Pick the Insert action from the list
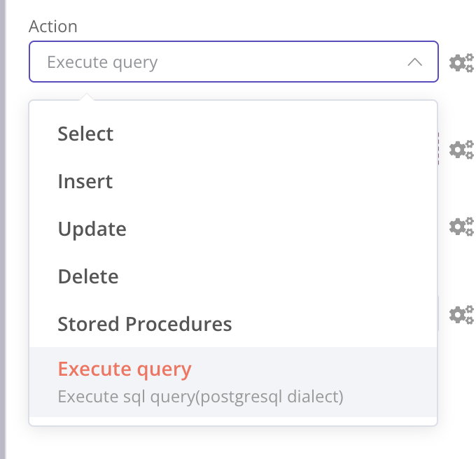Image resolution: width=476 pixels, height=459 pixels. tap(85, 181)
